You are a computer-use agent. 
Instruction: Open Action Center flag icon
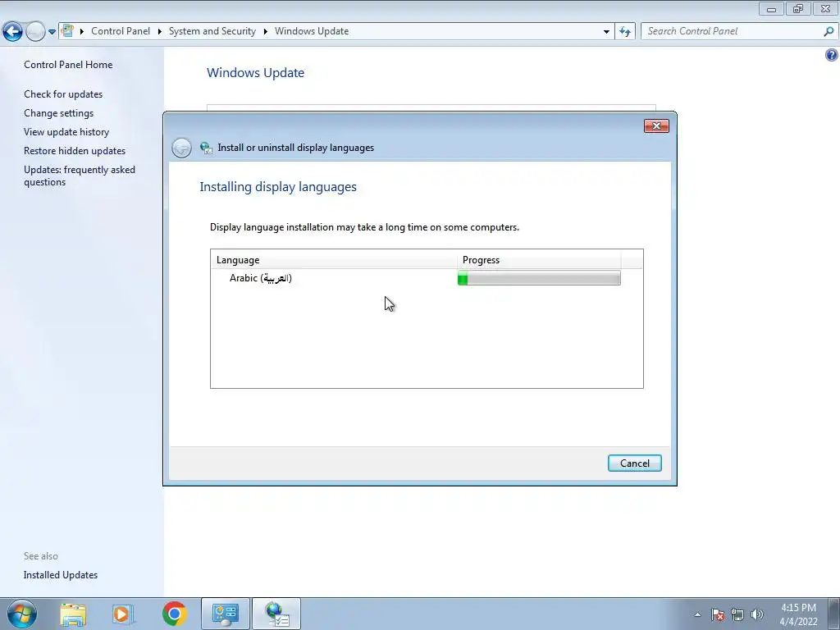pyautogui.click(x=718, y=614)
